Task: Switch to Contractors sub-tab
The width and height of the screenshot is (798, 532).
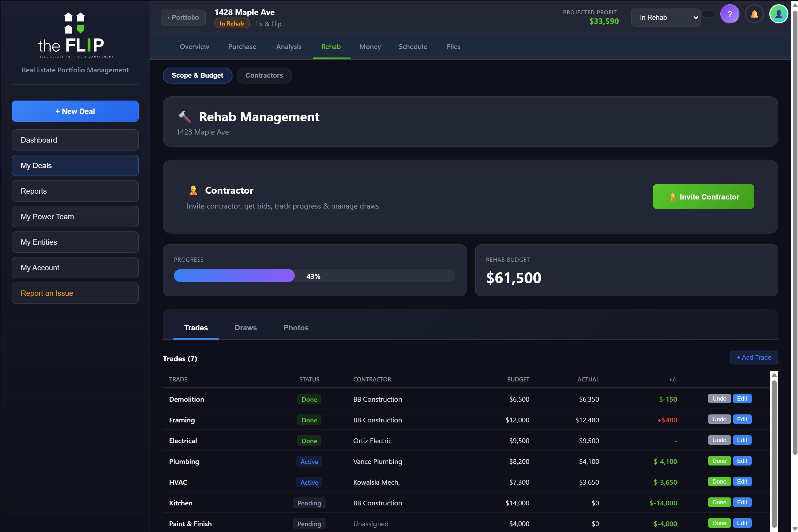Action: [264, 75]
